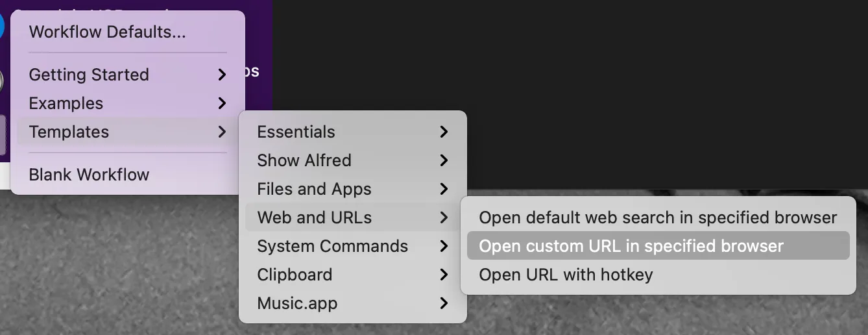Select Templates in the workflow menu
The image size is (868, 335).
[x=69, y=132]
